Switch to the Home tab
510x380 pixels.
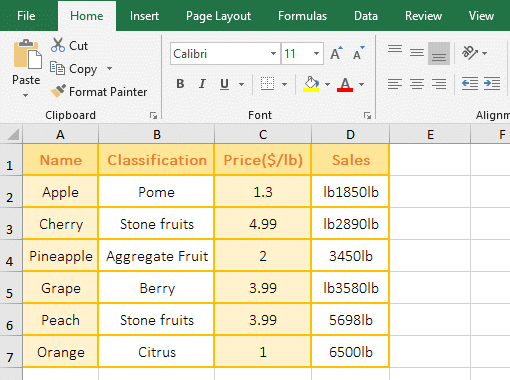coord(87,16)
